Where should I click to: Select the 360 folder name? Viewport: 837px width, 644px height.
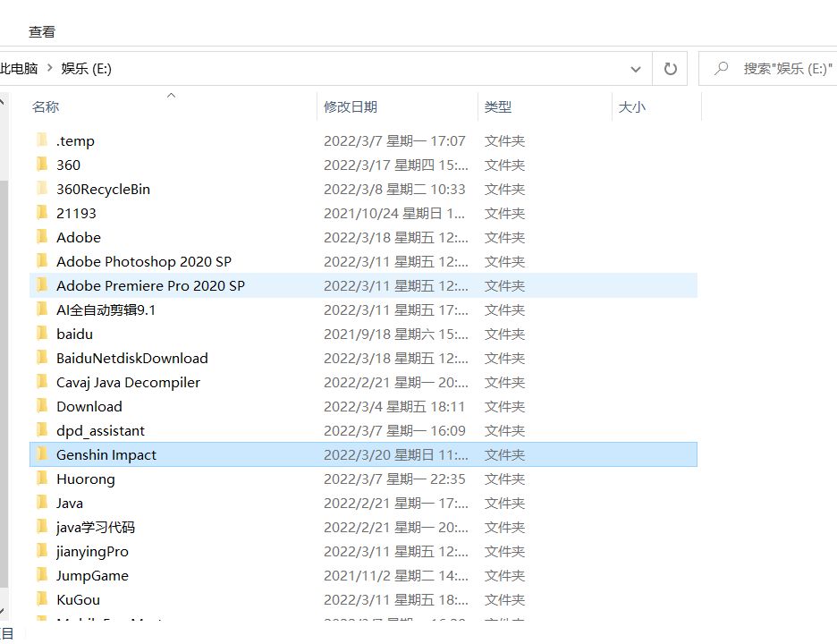[68, 165]
